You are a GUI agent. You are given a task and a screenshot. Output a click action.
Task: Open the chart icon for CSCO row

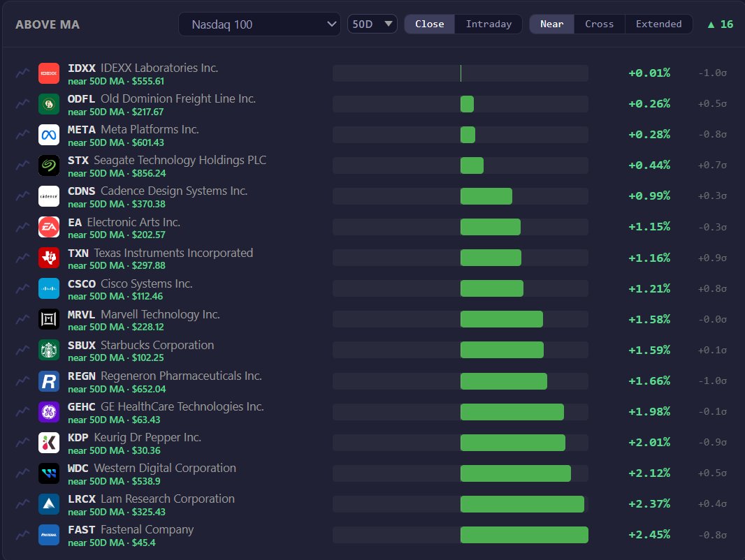coord(22,288)
